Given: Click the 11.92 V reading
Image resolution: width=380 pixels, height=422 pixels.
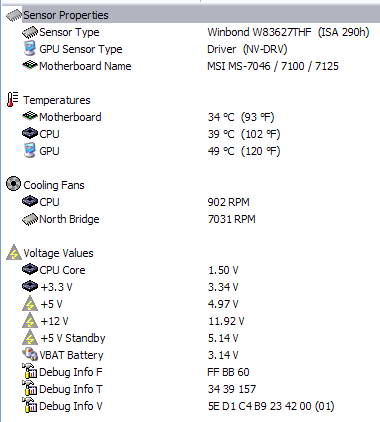Looking at the screenshot, I should click(226, 321).
